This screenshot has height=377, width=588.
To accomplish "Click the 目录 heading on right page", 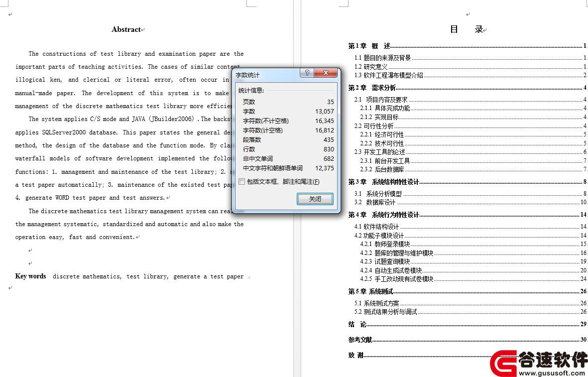I will coord(467,29).
